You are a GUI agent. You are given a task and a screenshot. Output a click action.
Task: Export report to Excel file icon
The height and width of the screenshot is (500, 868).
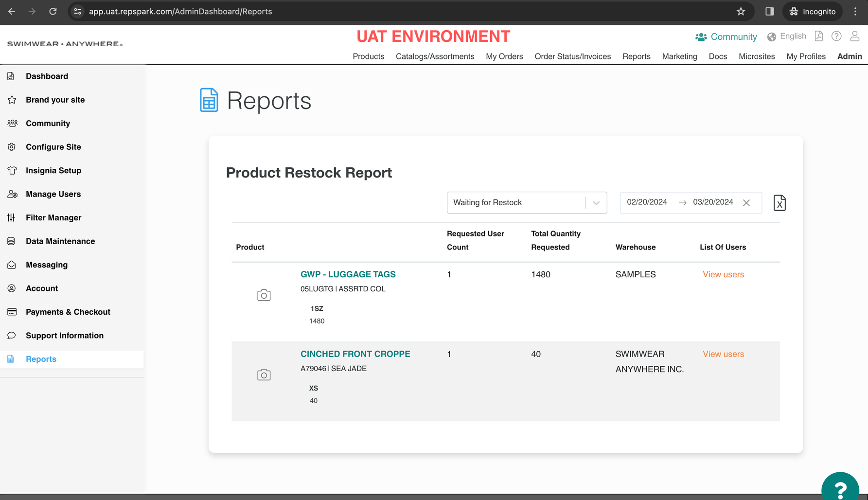pyautogui.click(x=779, y=203)
